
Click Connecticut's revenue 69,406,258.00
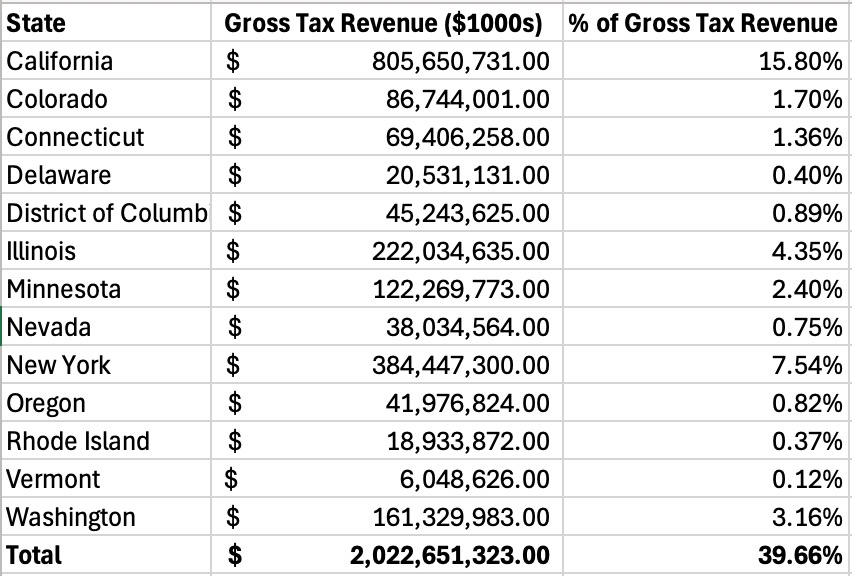coord(467,138)
